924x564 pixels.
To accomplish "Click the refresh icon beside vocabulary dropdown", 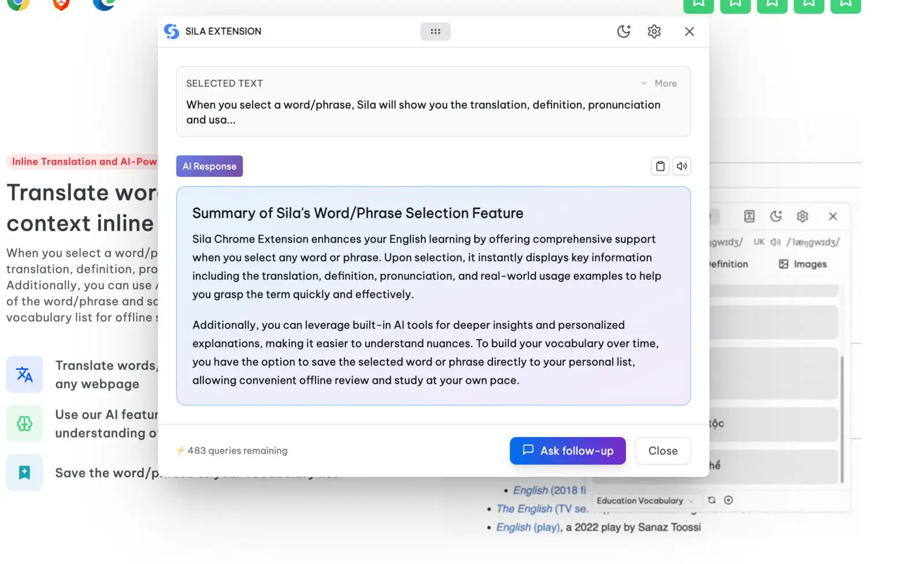I will pos(711,500).
